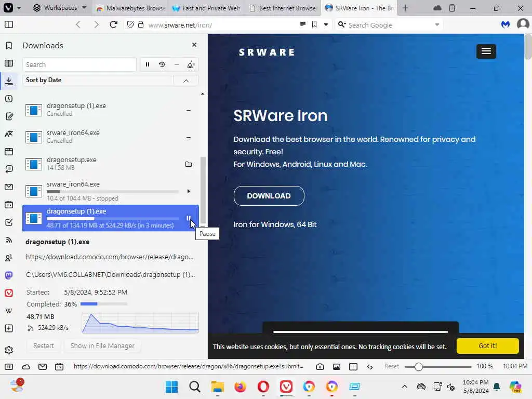Pause the active dragonsetup (1).exe download
The image size is (532, 399).
point(188,218)
